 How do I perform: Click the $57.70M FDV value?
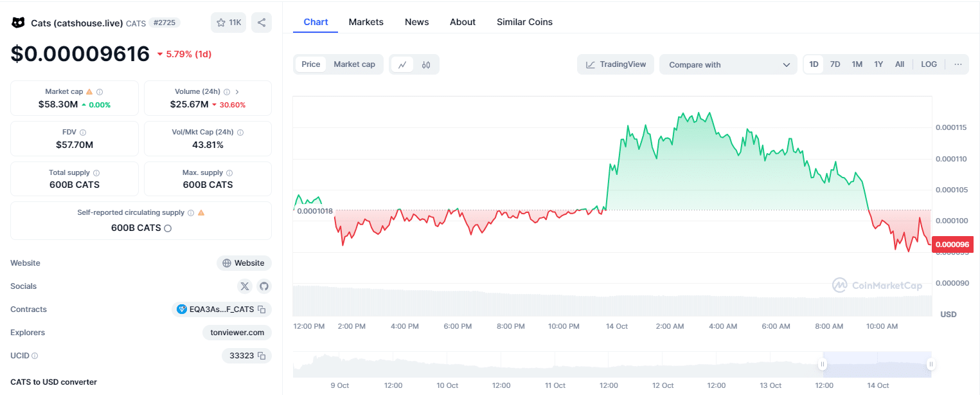click(x=75, y=145)
